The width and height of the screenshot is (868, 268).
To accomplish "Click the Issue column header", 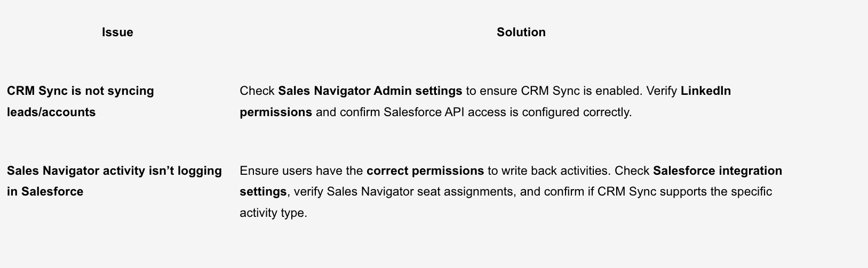I will click(x=117, y=33).
